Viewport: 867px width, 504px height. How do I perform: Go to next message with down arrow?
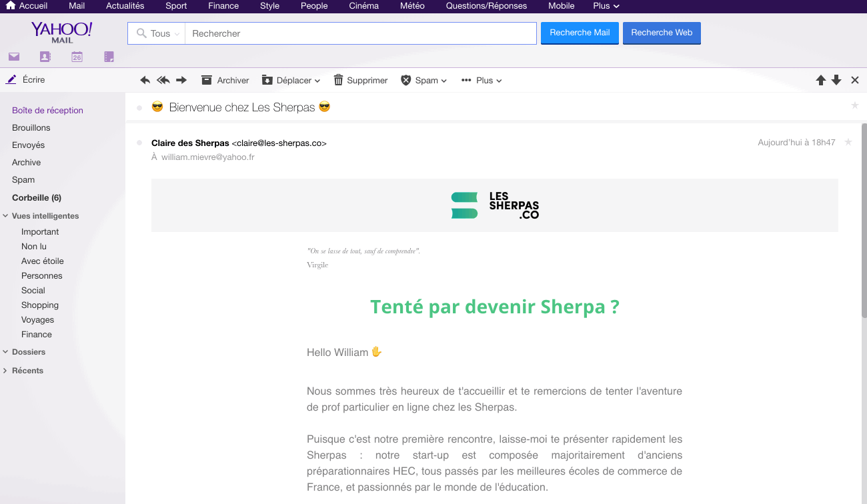[836, 80]
